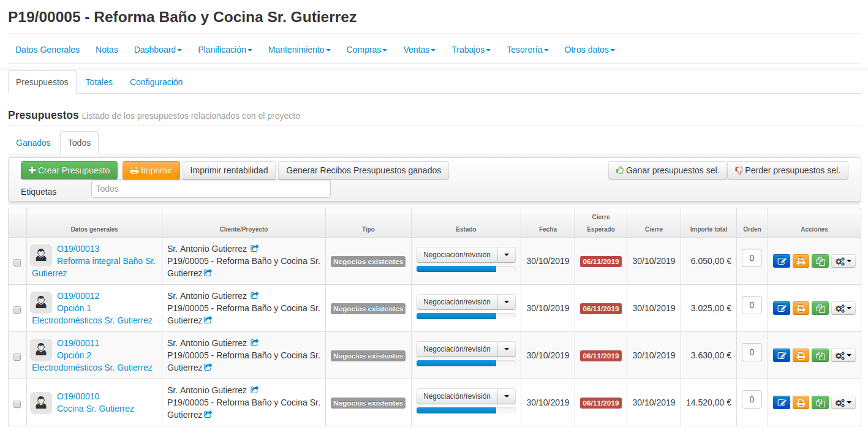
Task: Click Ganar presupuestos sel. button
Action: click(668, 170)
